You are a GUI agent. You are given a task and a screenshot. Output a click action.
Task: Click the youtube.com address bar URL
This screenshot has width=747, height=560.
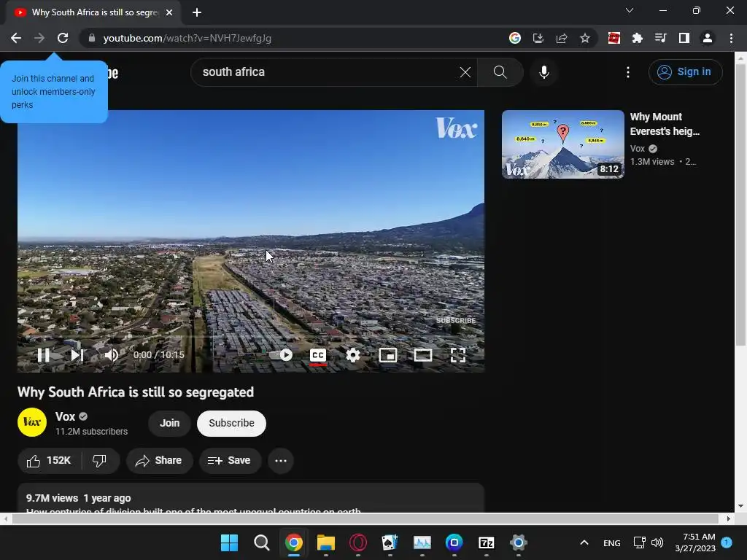pyautogui.click(x=187, y=38)
